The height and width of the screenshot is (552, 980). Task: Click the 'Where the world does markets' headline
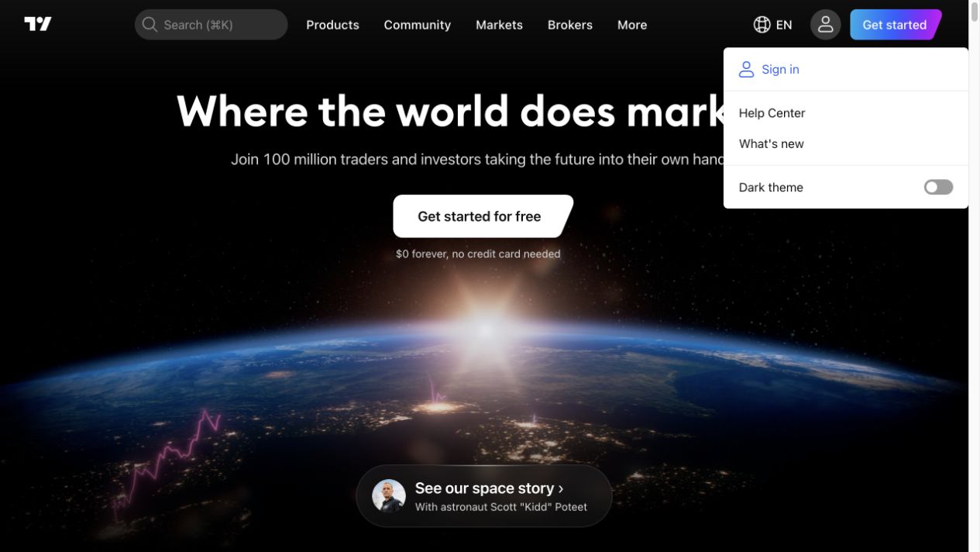(450, 111)
